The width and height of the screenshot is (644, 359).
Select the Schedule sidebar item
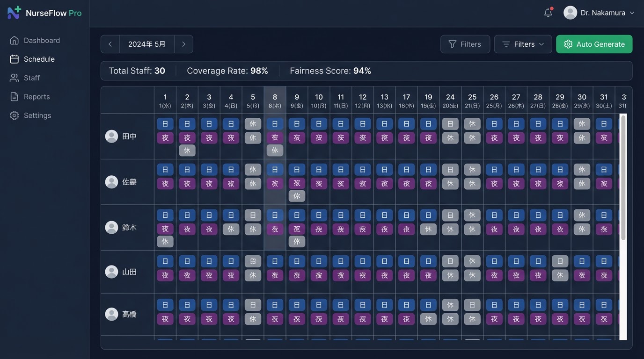point(39,59)
